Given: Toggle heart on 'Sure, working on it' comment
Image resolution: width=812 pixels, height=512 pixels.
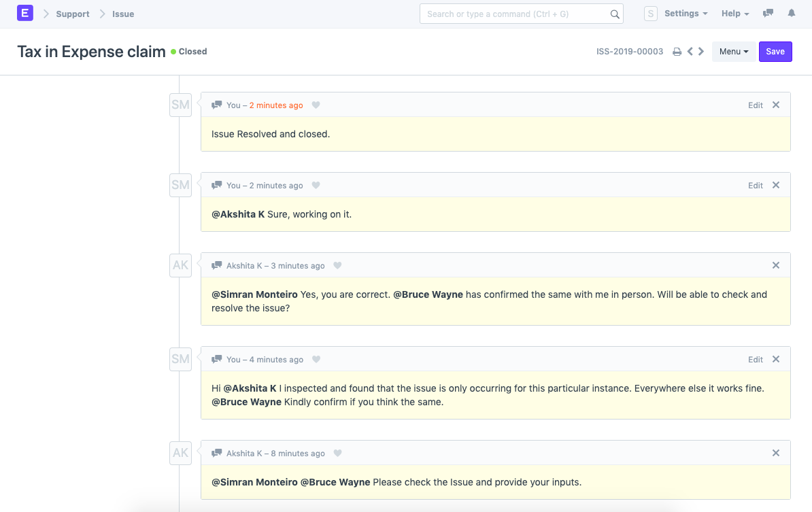Looking at the screenshot, I should 316,186.
